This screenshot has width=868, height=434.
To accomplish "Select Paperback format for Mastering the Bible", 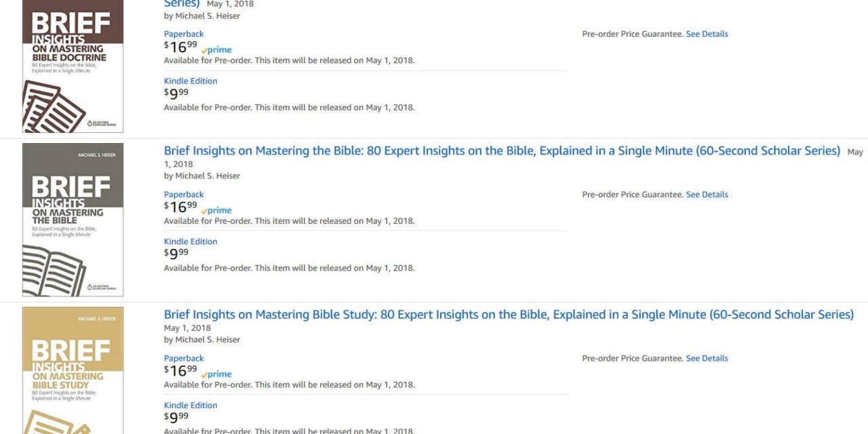I will point(184,195).
